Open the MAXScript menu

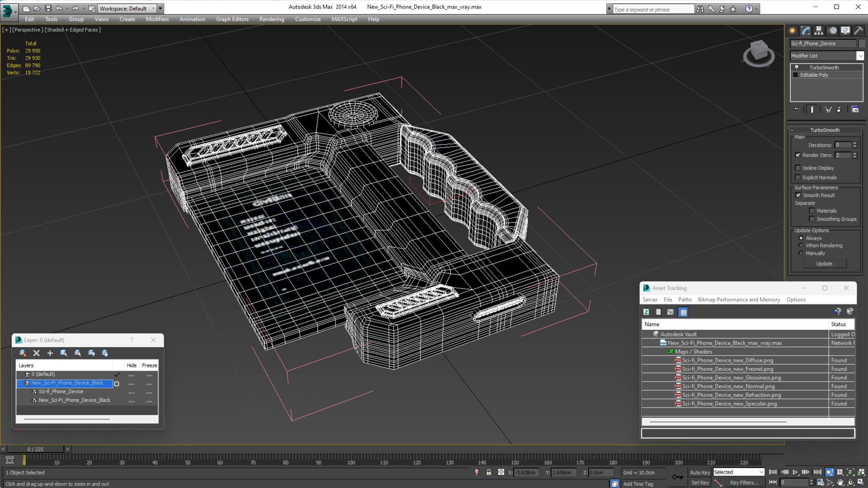pyautogui.click(x=344, y=19)
